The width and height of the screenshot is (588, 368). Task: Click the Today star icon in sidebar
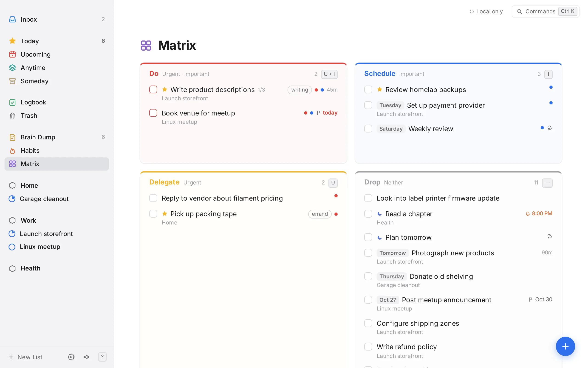tap(12, 41)
